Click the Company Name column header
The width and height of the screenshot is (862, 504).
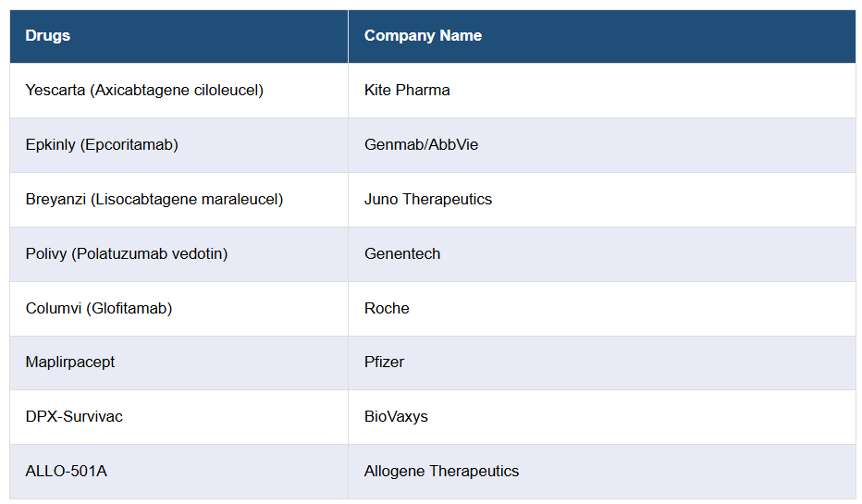point(423,36)
